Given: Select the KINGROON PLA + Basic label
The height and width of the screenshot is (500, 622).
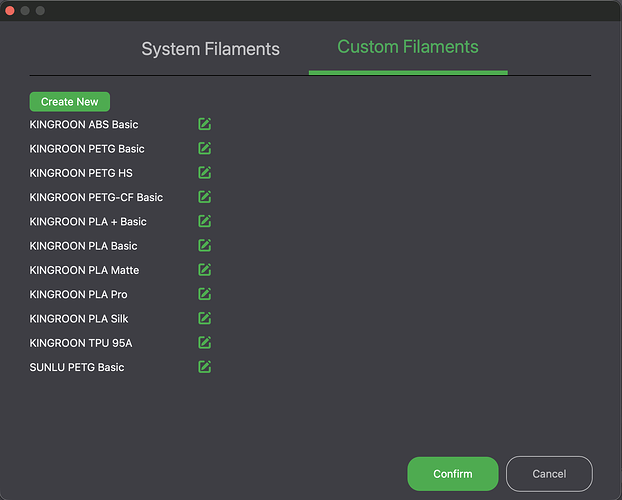Looking at the screenshot, I should (x=88, y=221).
